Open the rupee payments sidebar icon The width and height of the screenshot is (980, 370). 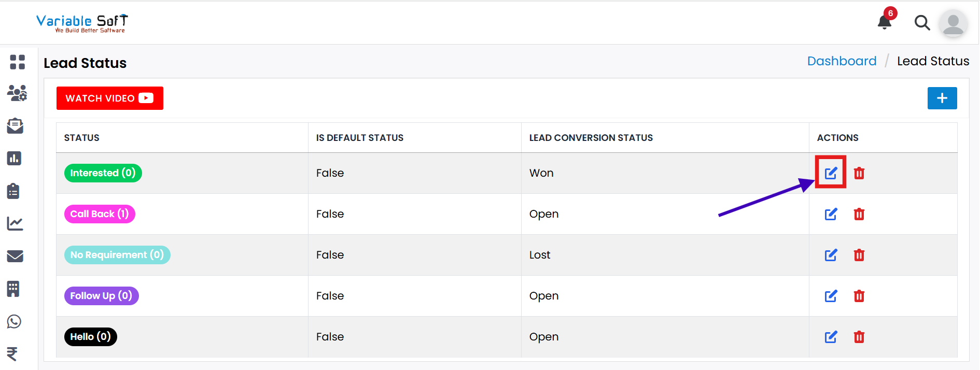point(12,353)
